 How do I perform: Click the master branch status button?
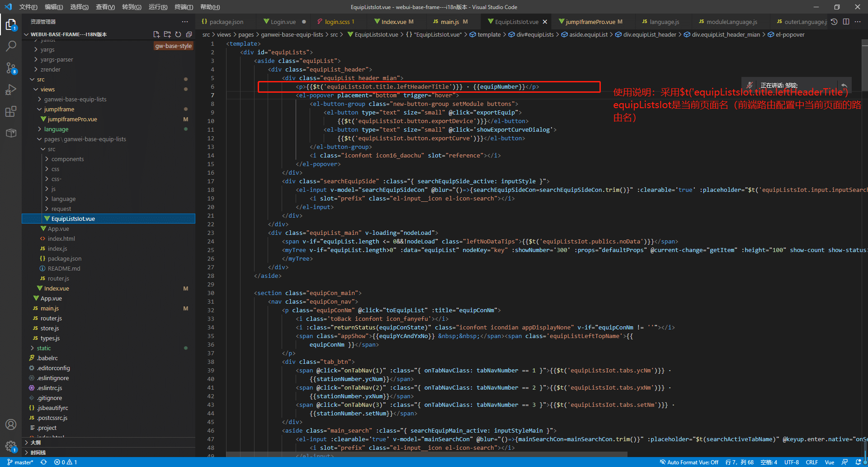point(20,462)
